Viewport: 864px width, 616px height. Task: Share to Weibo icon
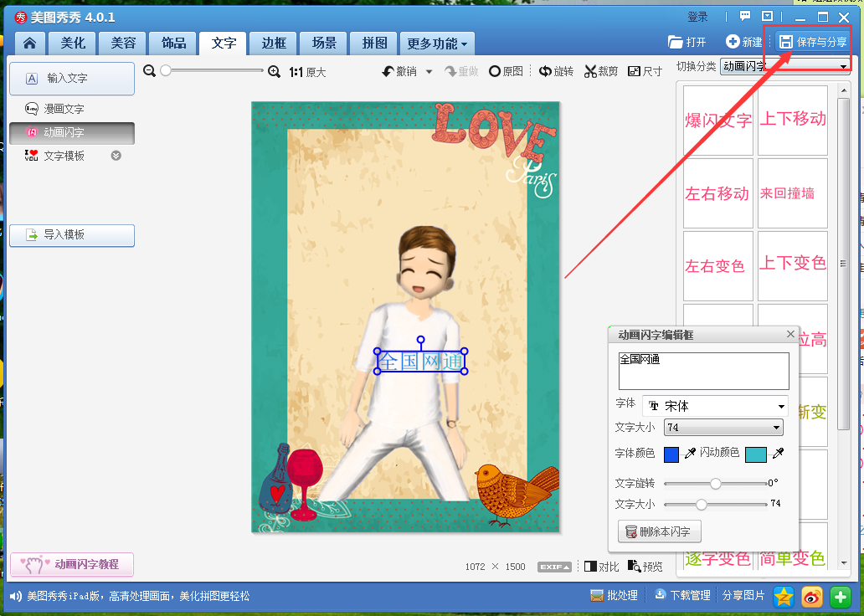tap(811, 597)
